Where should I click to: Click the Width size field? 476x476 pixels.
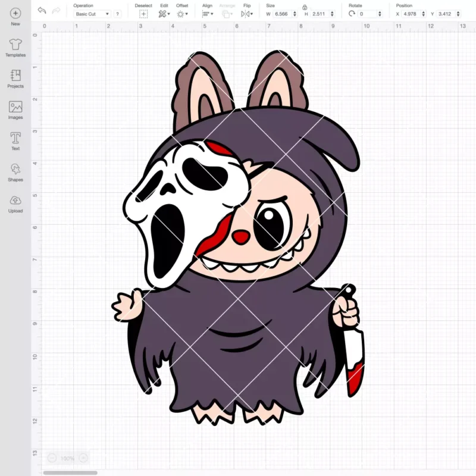282,14
